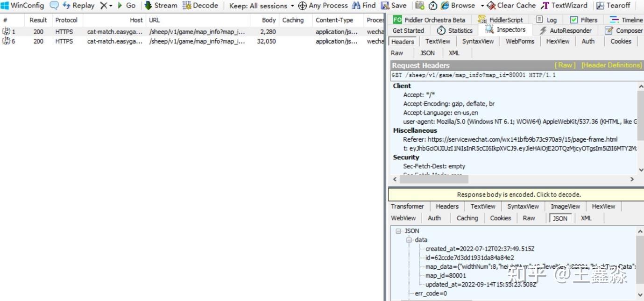
Task: Select the map_id=80001 tree entry
Action: pos(446,275)
